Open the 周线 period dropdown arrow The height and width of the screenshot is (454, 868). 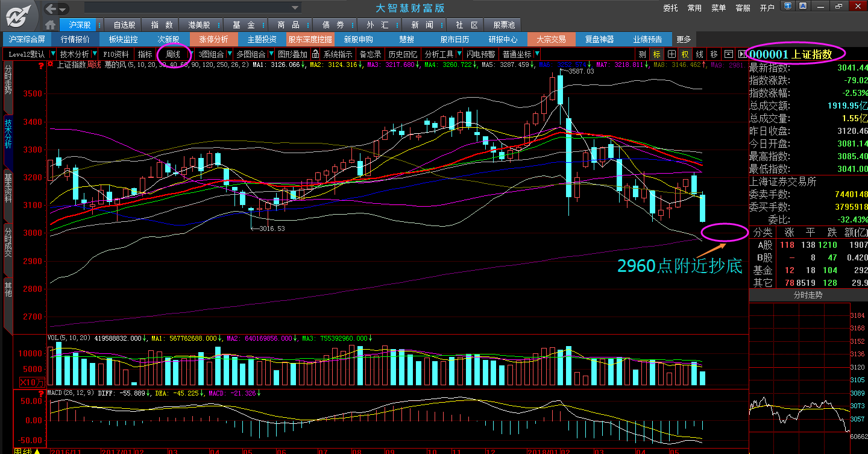[192, 54]
